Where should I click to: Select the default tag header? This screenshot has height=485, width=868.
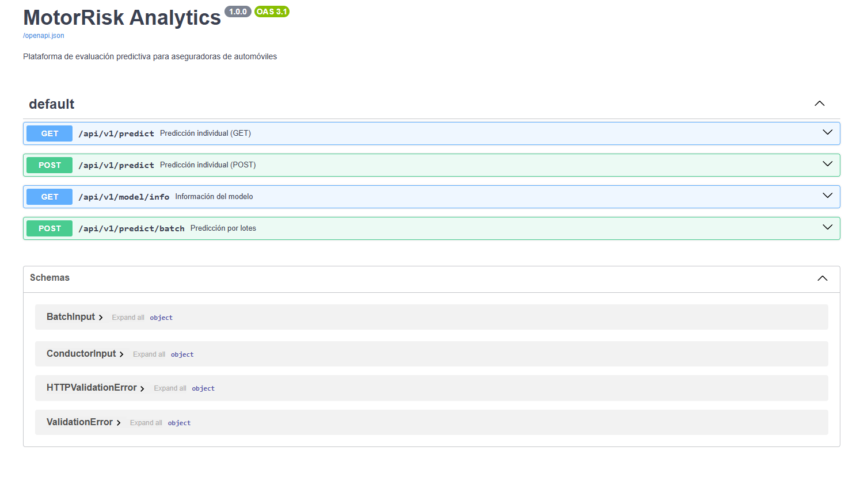pyautogui.click(x=51, y=104)
